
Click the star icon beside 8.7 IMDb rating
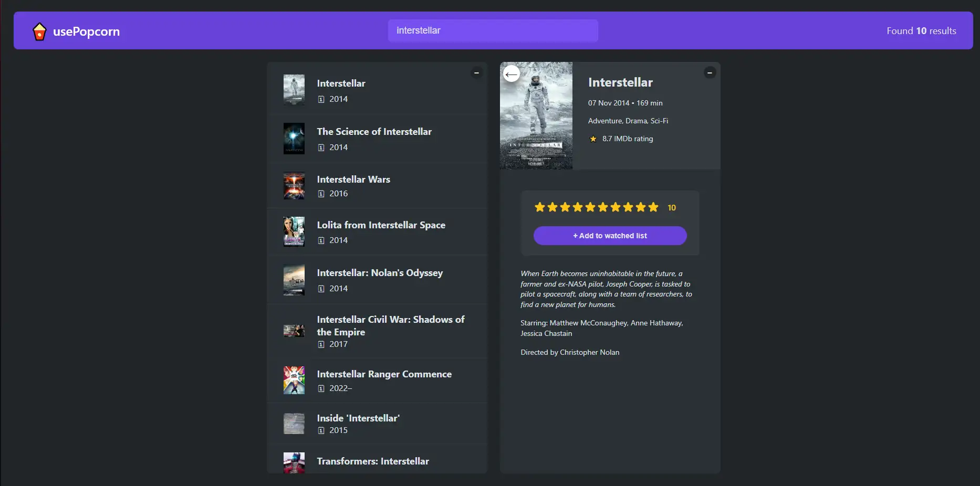593,139
